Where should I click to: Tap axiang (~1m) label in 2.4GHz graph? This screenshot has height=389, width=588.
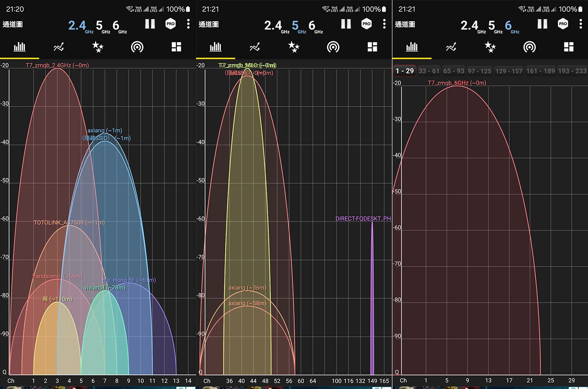[x=105, y=131]
